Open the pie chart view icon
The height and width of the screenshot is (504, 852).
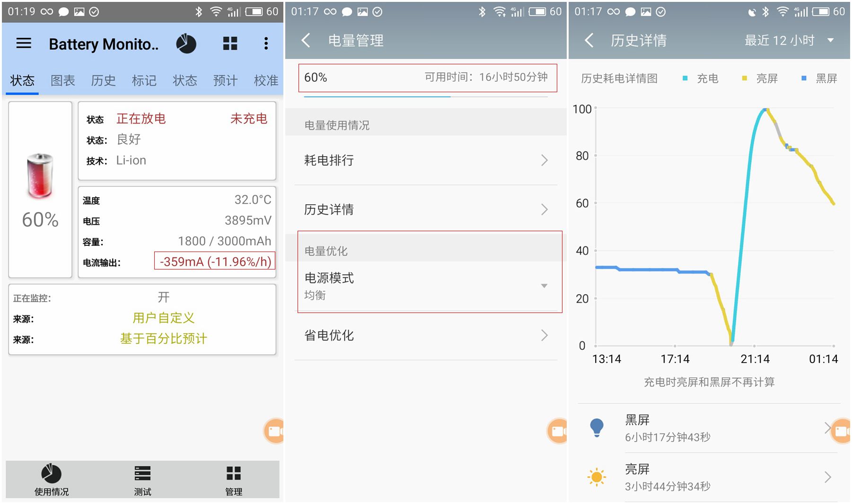pyautogui.click(x=186, y=43)
